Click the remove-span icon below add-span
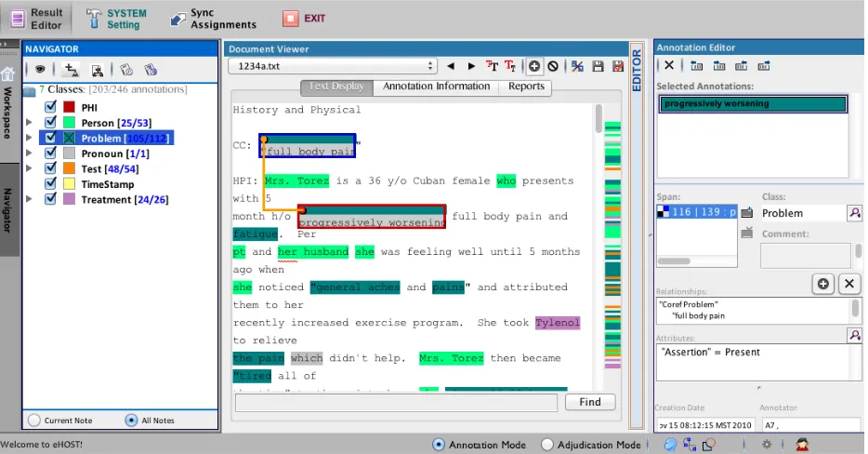 [747, 233]
